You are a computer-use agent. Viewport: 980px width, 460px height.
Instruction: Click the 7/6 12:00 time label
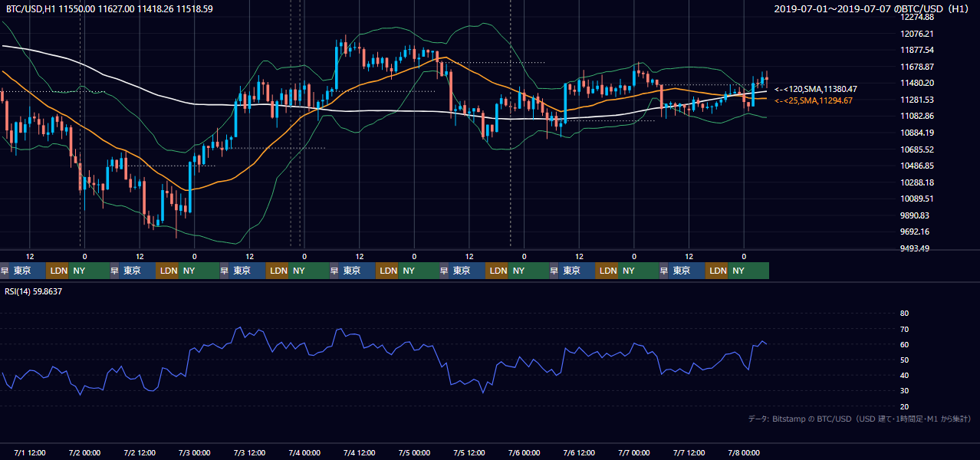coord(580,453)
